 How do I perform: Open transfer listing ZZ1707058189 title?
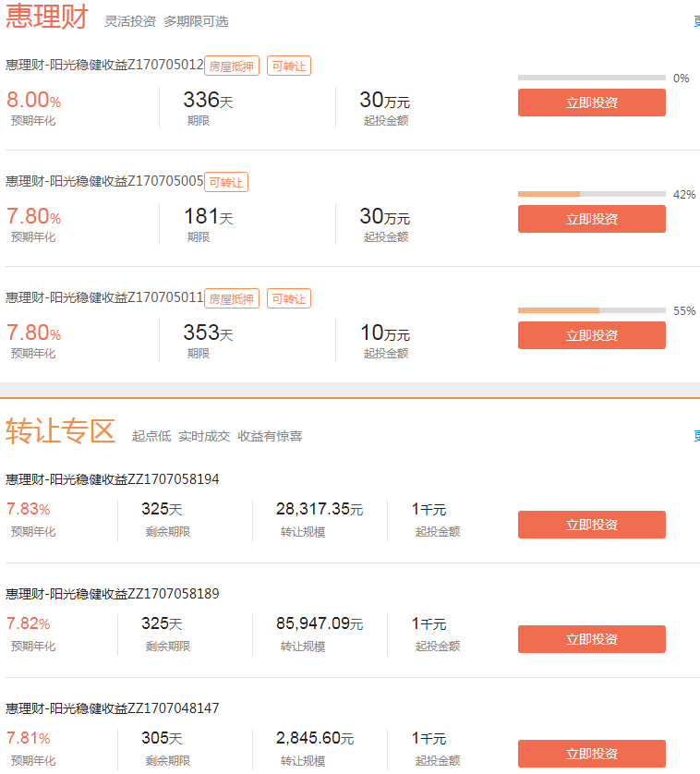[x=113, y=594]
